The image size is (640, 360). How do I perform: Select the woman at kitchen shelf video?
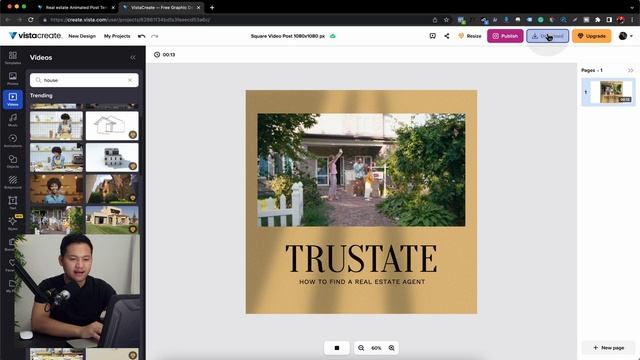tap(56, 126)
